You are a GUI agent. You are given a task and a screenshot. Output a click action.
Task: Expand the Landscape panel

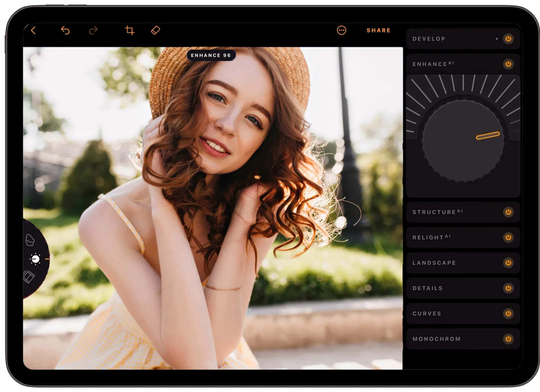(x=450, y=263)
